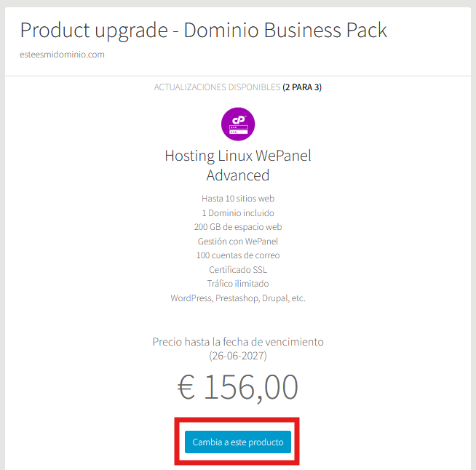Viewport: 476px width, 470px height.
Task: Select the price € 156,00 text
Action: point(238,387)
